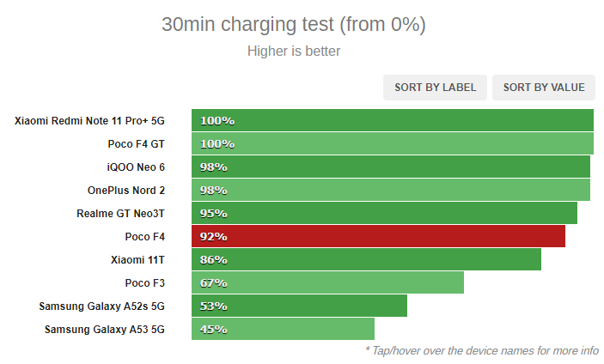Screen dimensions: 604x364
Task: Select the Samsung Galaxy A53 5G 45% bar
Action: coord(284,329)
